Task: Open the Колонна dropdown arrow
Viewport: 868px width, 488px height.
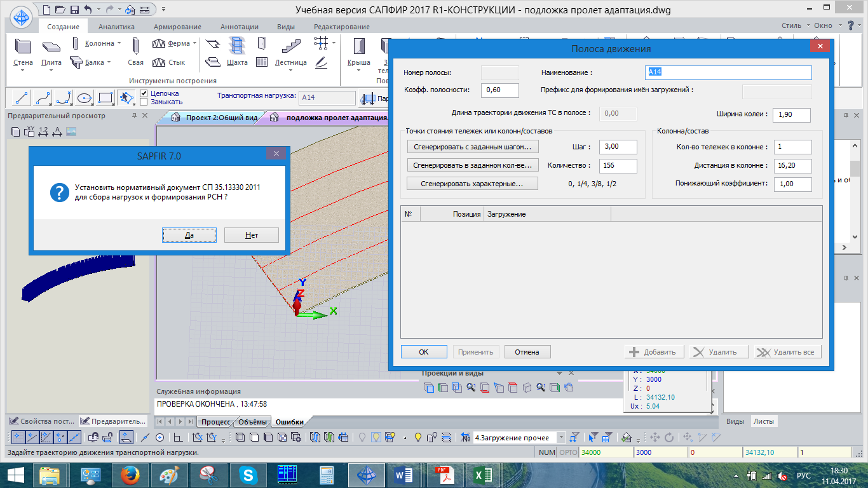Action: coord(119,43)
